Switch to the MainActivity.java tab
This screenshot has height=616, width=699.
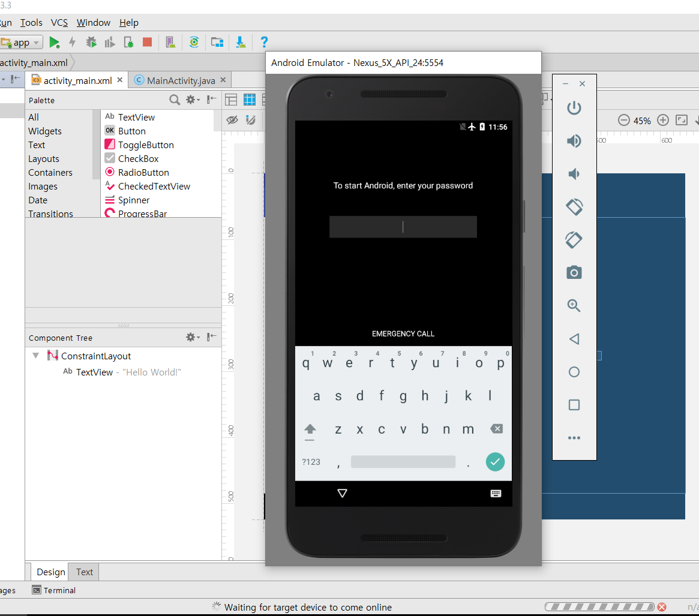(x=181, y=80)
